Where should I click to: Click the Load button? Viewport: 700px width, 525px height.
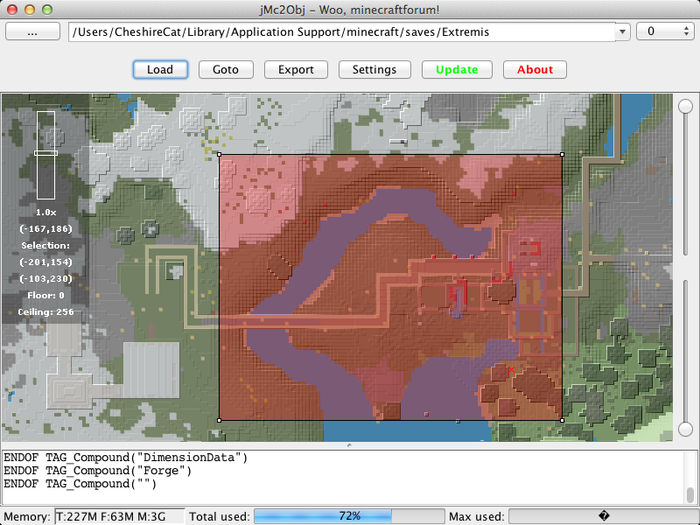160,70
